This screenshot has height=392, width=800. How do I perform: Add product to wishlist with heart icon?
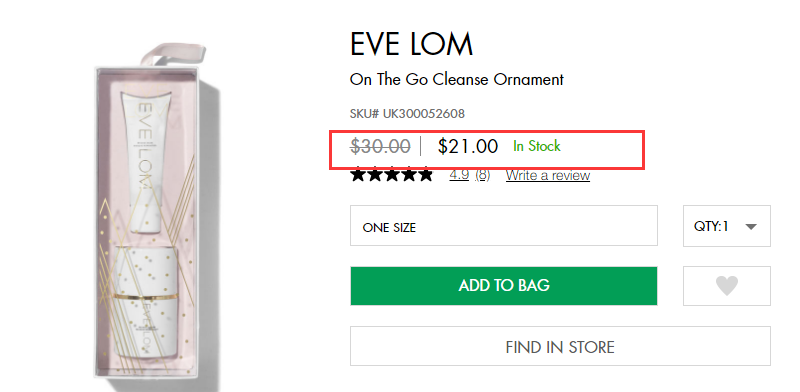tap(727, 286)
